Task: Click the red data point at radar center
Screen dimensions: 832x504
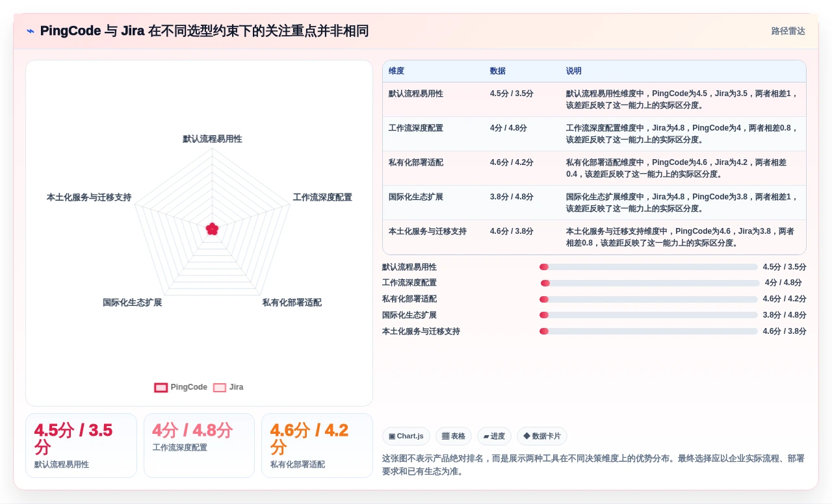Action: click(x=212, y=229)
